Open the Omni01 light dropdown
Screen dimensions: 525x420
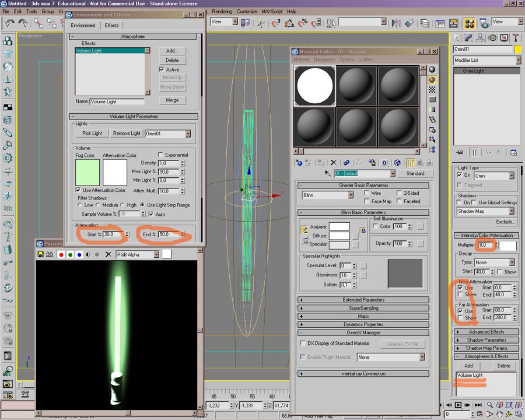(188, 134)
